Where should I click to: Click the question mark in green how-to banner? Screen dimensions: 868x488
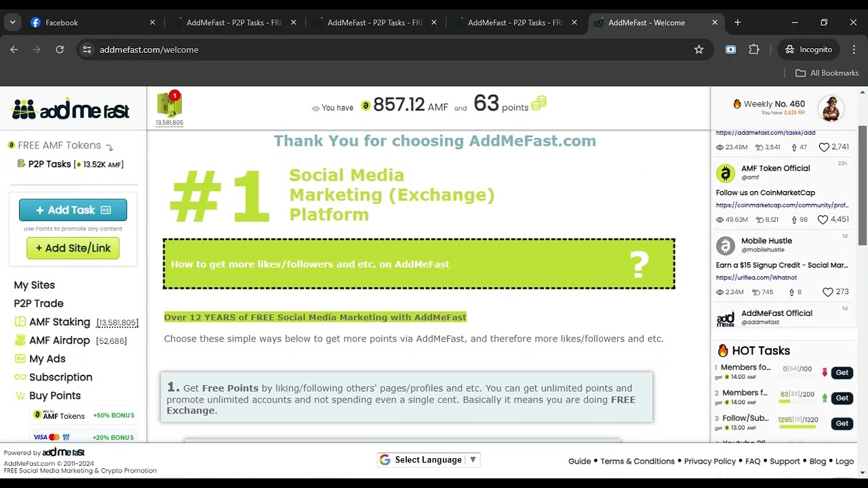coord(639,264)
